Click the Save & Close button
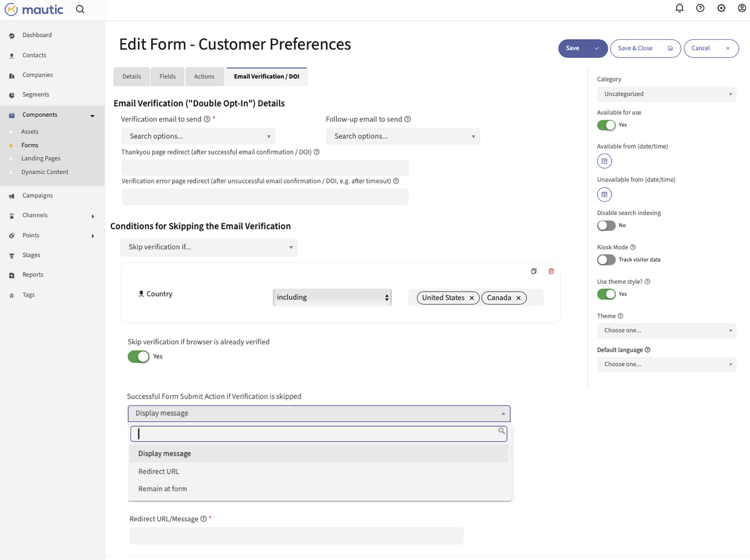 pyautogui.click(x=645, y=49)
